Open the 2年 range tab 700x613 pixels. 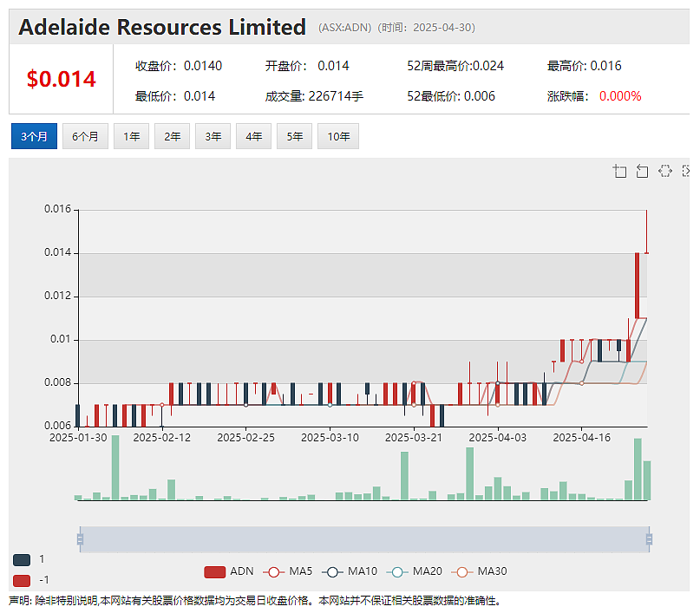pyautogui.click(x=172, y=136)
